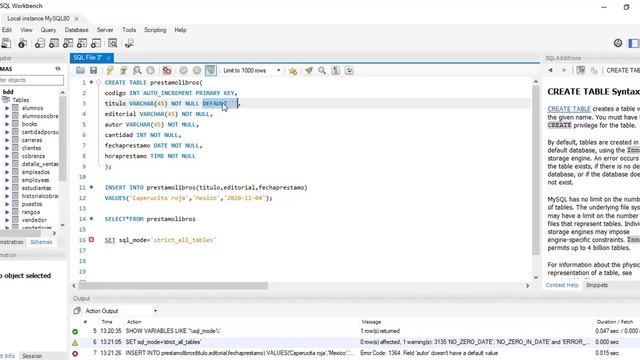Image resolution: width=640 pixels, height=360 pixels.
Task: Click the Filter objects search field
Action: [32, 80]
